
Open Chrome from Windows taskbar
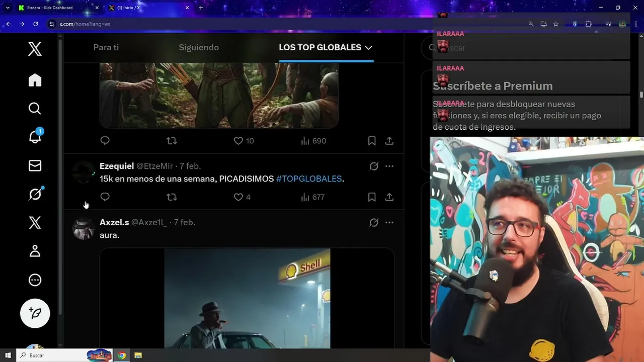(122, 355)
